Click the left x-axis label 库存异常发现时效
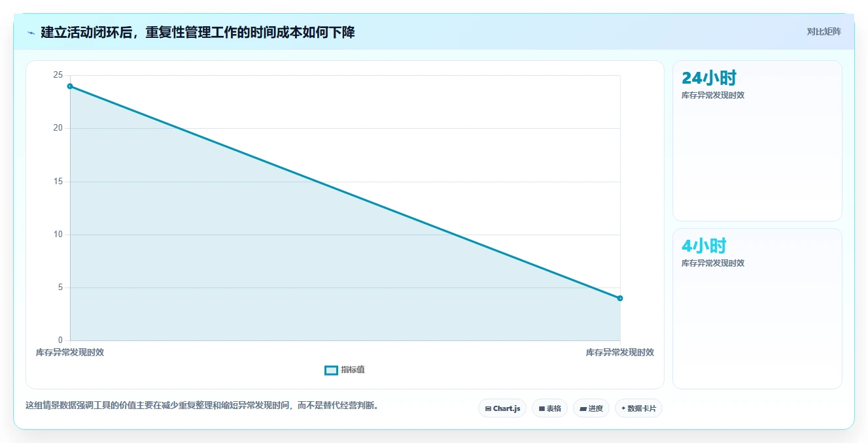The width and height of the screenshot is (868, 443). 70,352
